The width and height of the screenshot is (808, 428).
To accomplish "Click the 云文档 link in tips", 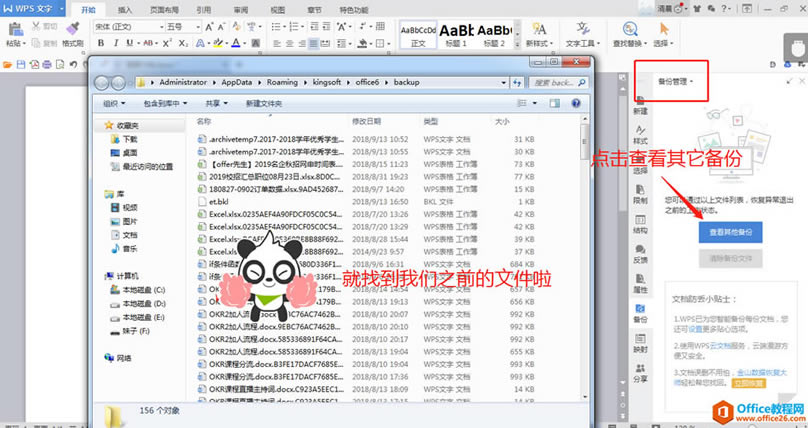I will pos(718,347).
